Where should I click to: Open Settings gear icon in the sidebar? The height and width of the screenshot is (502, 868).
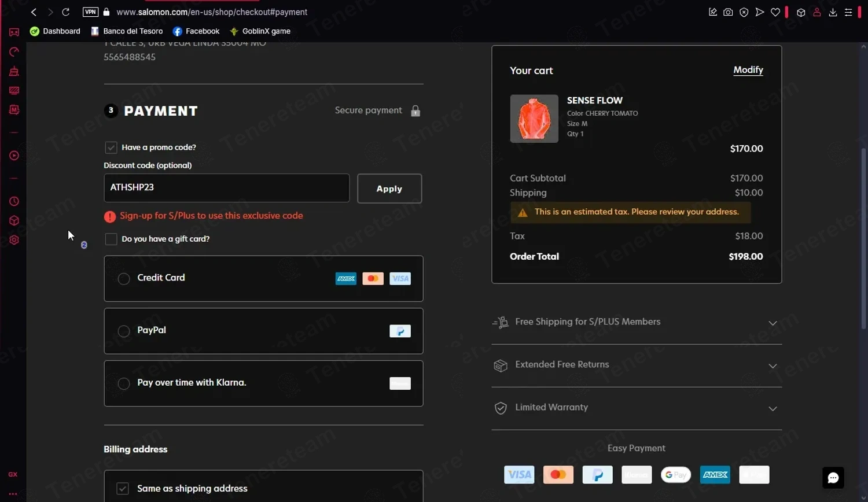pos(14,240)
